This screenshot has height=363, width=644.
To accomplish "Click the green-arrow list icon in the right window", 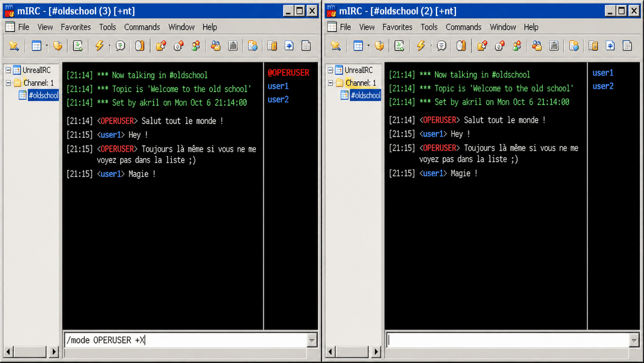I will coord(399,45).
